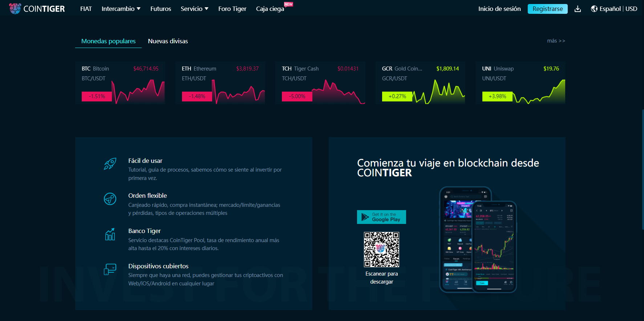The width and height of the screenshot is (644, 321).
Task: Click the GCR price $1,809.14
Action: [447, 68]
